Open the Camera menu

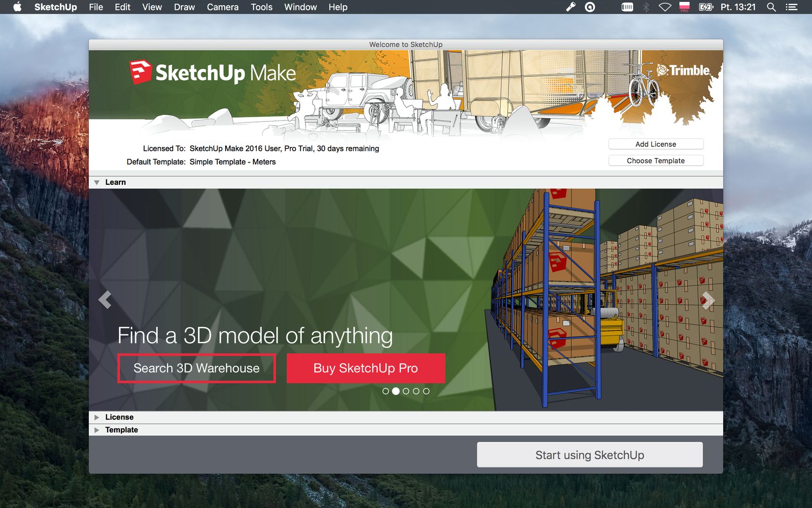pos(222,7)
